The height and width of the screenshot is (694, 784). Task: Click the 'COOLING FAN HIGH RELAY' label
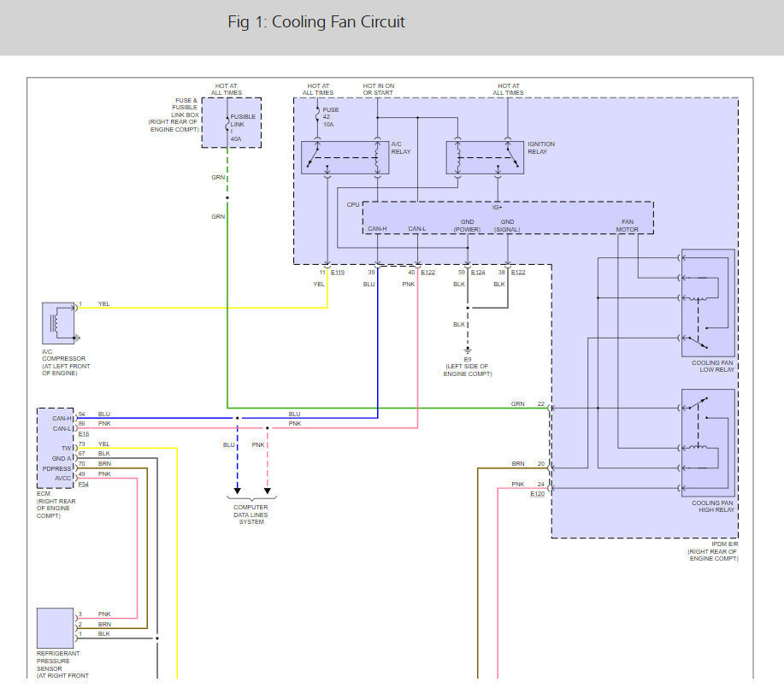pyautogui.click(x=712, y=507)
